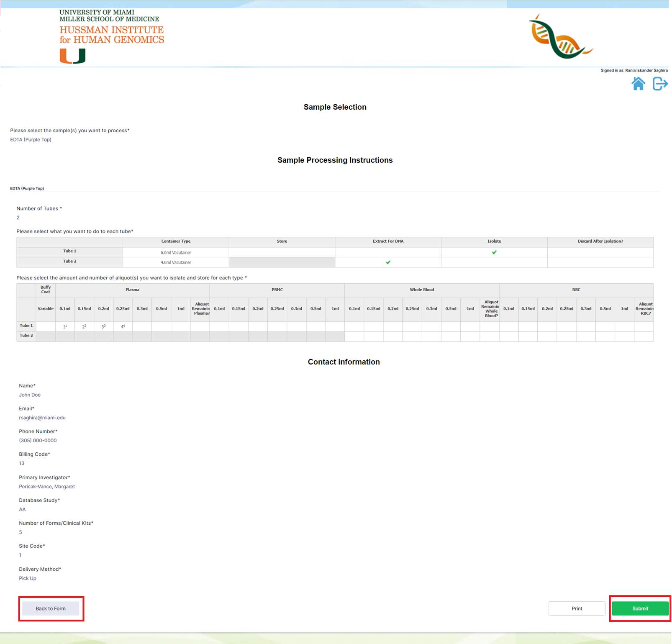The width and height of the screenshot is (672, 644).
Task: Toggle the Tube 1 Isolate checkmark
Action: (x=494, y=252)
